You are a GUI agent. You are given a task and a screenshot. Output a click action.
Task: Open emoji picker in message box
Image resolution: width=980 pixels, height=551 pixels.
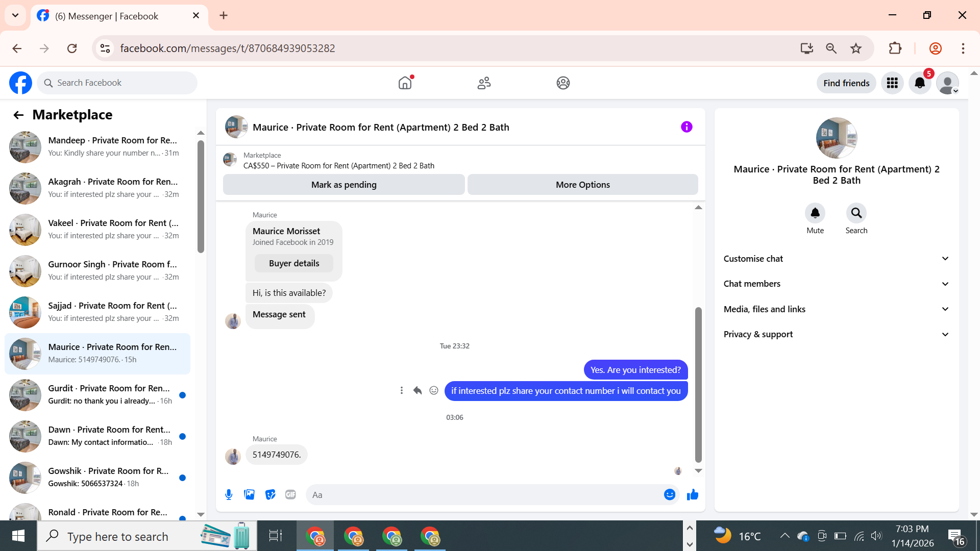(x=669, y=494)
